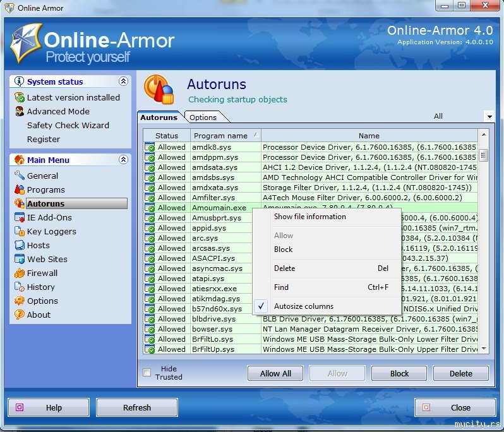Choose Delete from the context menu

point(327,268)
